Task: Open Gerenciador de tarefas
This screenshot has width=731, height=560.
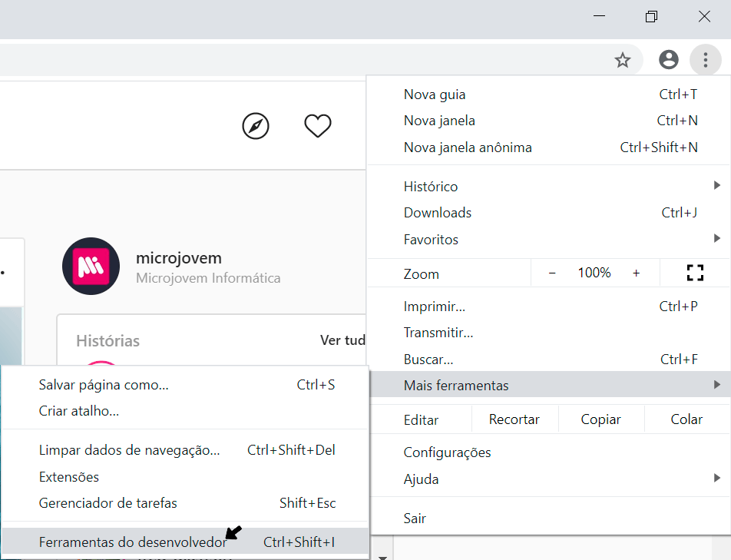Action: pyautogui.click(x=186, y=503)
